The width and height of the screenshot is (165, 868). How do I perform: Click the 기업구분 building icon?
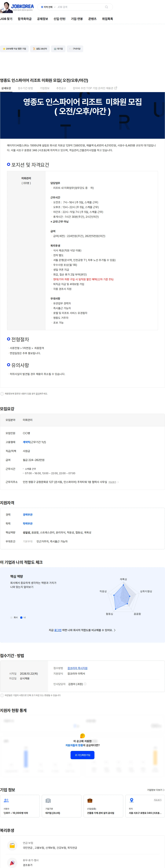48,800
